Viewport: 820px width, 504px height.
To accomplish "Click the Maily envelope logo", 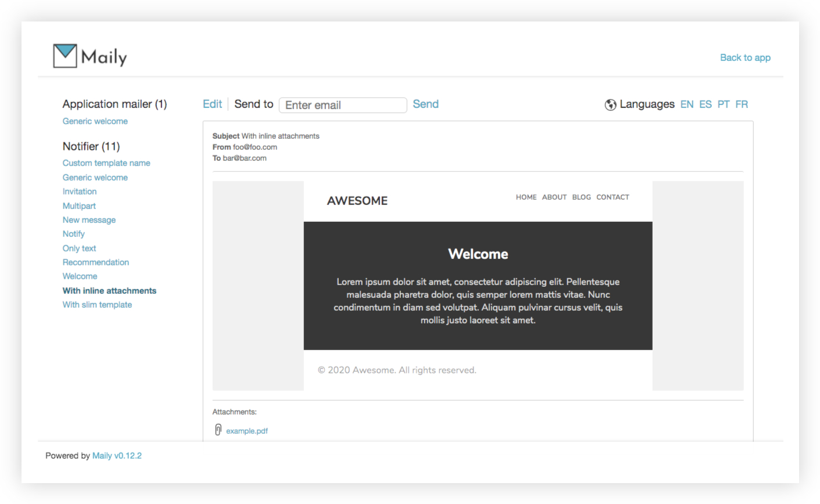I will (x=90, y=56).
